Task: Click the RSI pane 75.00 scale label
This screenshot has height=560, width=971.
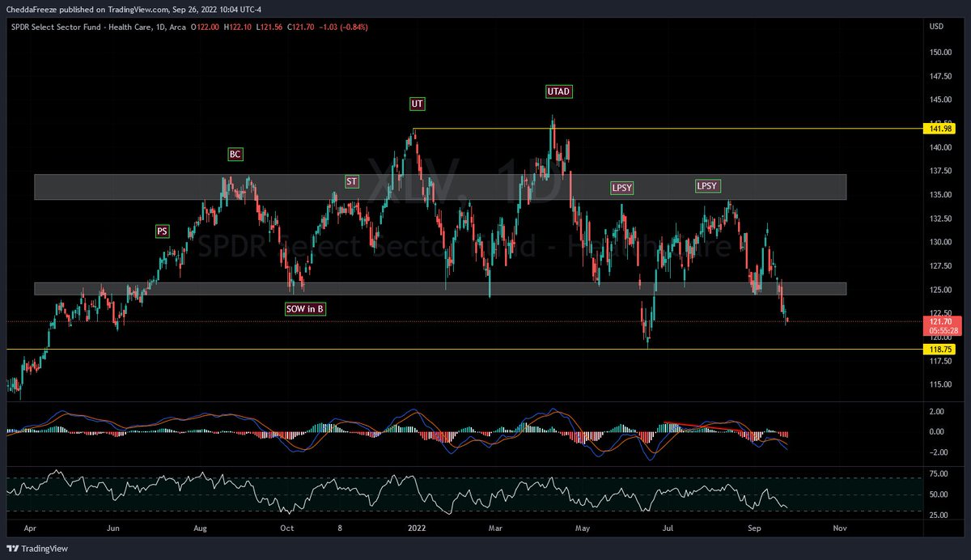Action: 939,473
